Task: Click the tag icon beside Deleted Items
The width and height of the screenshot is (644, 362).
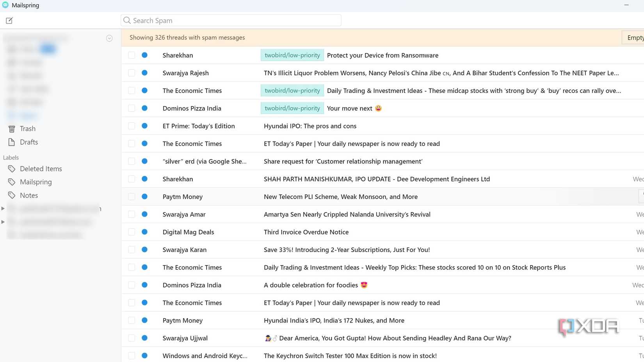Action: click(12, 169)
